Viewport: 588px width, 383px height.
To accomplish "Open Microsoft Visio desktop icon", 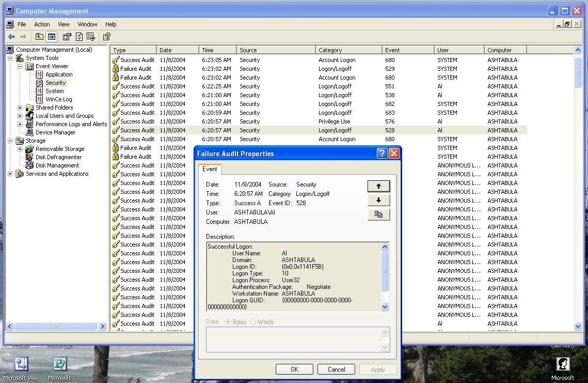I will click(x=21, y=369).
